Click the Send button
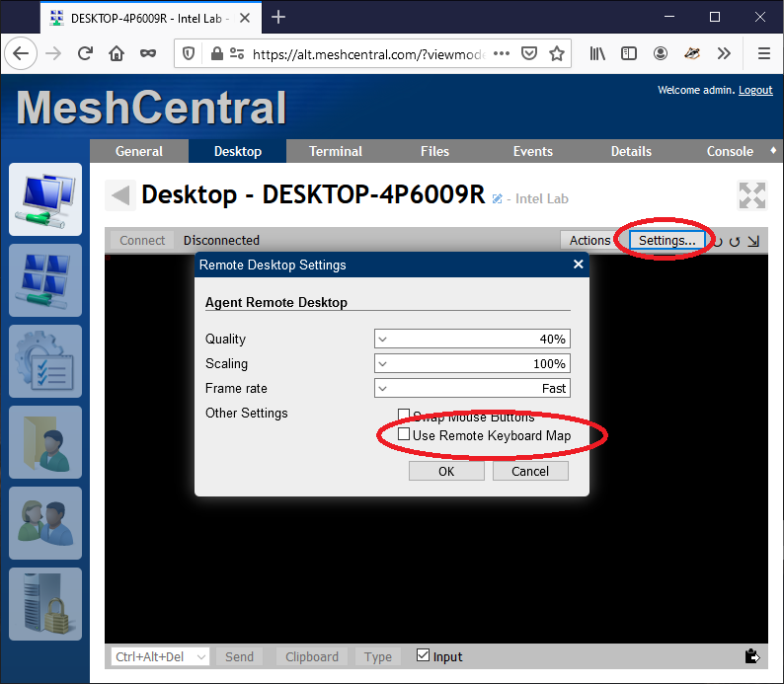This screenshot has width=784, height=684. pyautogui.click(x=239, y=656)
